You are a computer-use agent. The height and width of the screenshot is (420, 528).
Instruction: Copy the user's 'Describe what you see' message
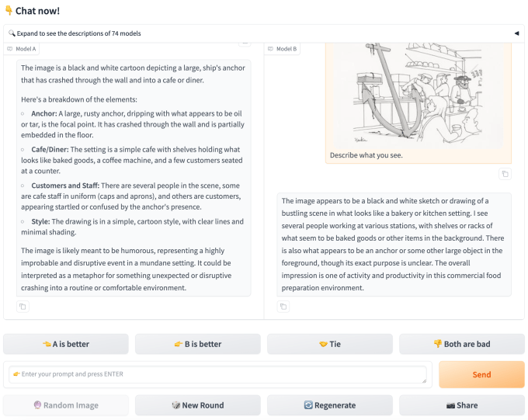pos(505,174)
